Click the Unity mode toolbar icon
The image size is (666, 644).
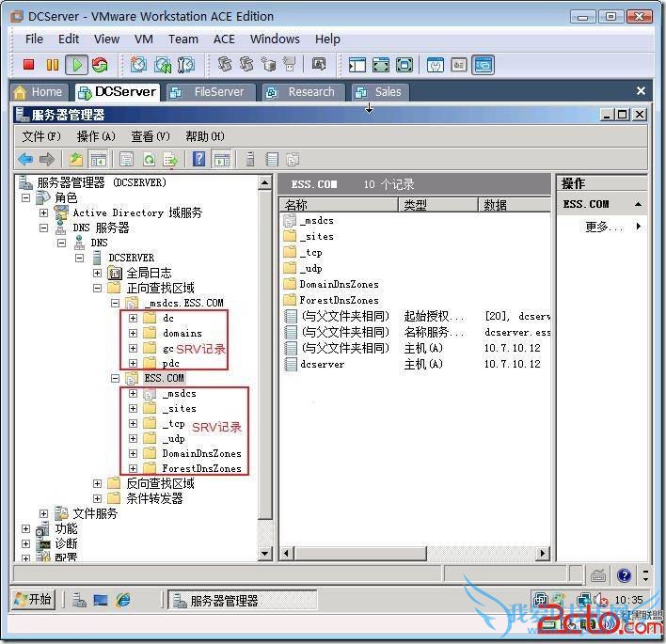coord(483,65)
